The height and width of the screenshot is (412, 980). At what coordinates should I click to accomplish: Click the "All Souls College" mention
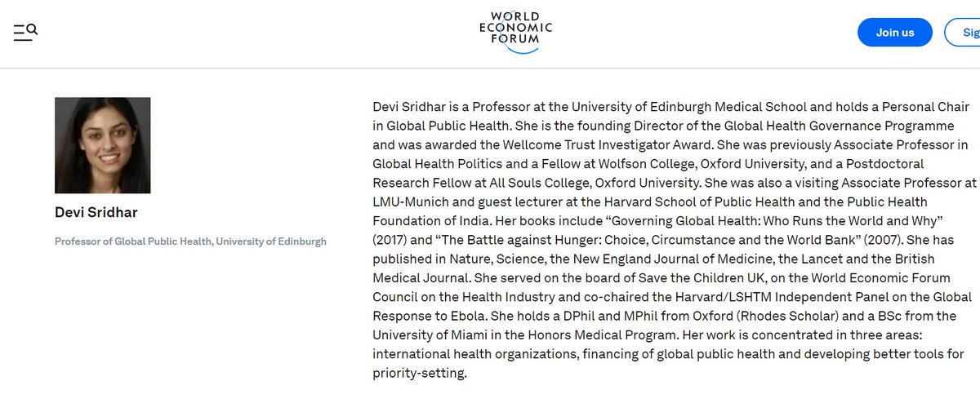tap(541, 182)
